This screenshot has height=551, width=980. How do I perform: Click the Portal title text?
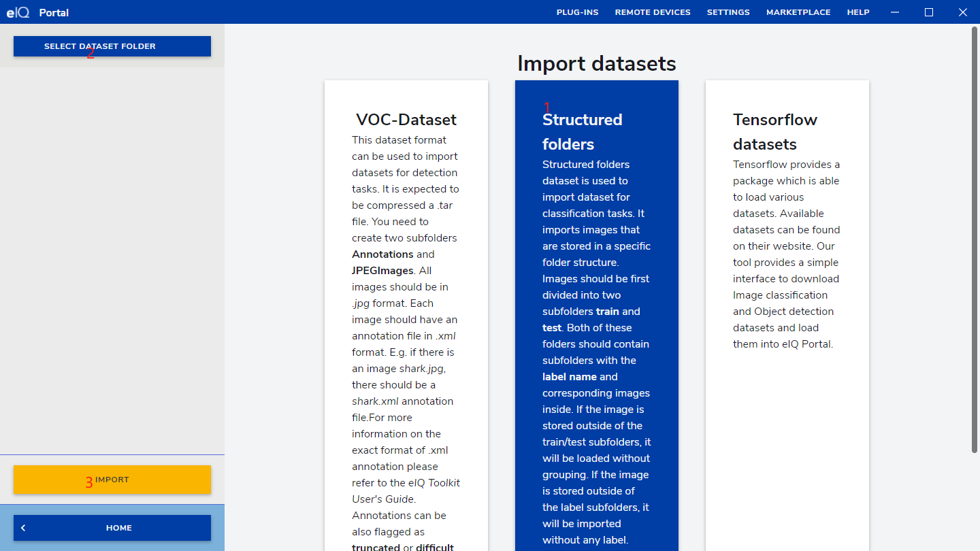pos(54,12)
